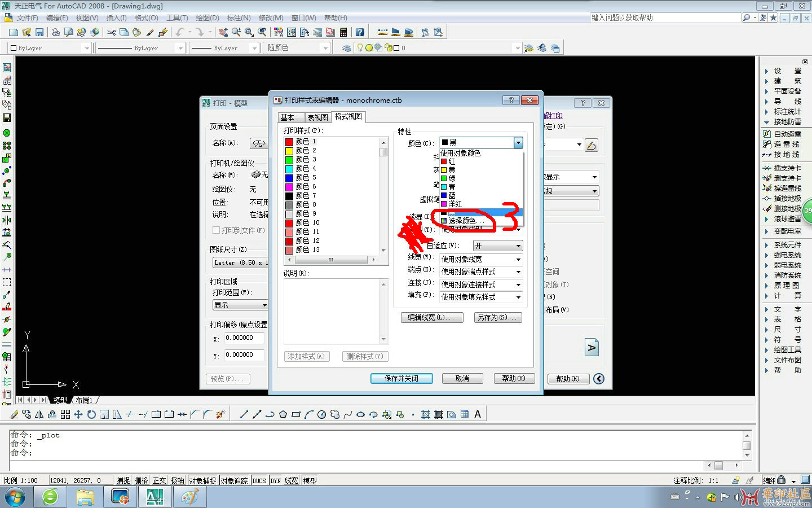This screenshot has height=508, width=812.
Task: Open the 绘图(D) menu
Action: tap(208, 18)
